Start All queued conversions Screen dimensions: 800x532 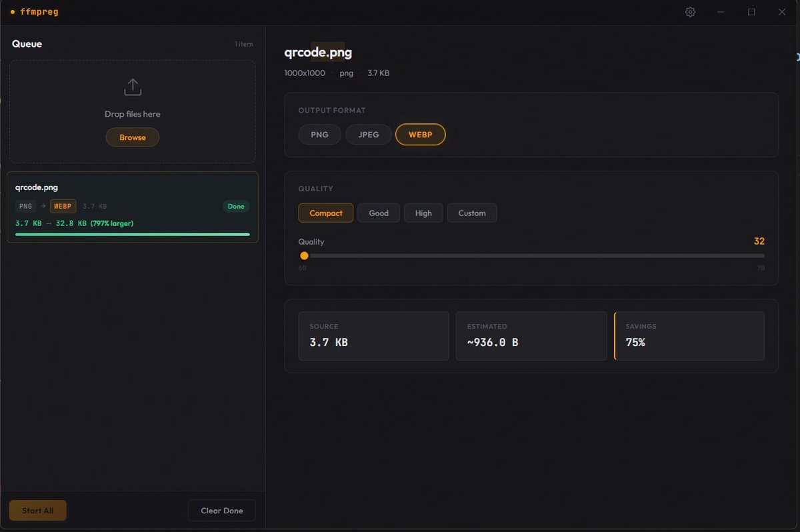[x=38, y=511]
